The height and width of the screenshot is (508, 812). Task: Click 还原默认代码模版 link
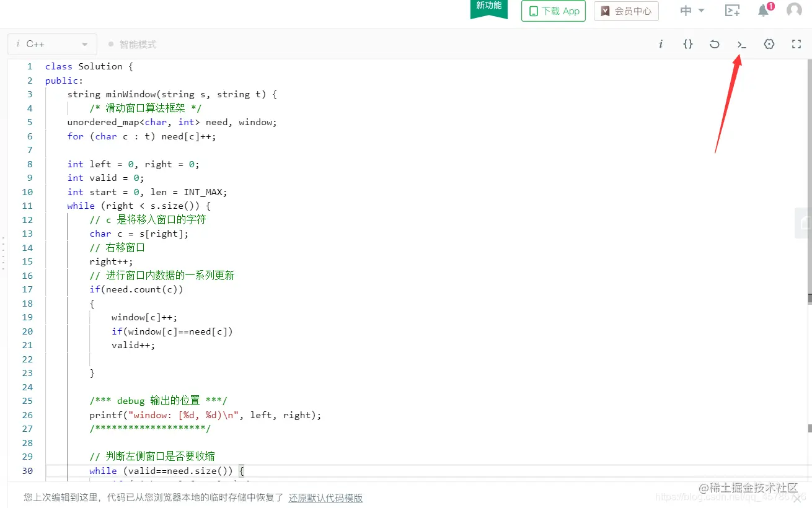click(325, 497)
